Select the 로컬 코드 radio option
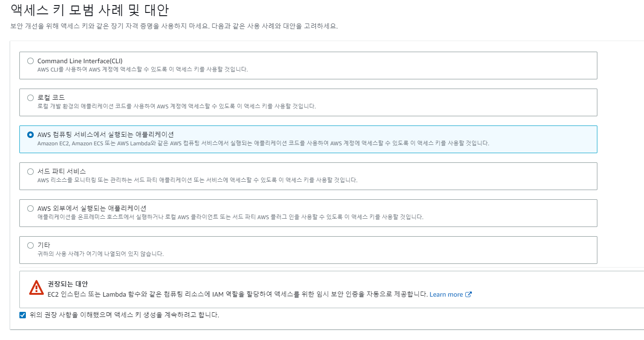This screenshot has height=340, width=644. 30,98
